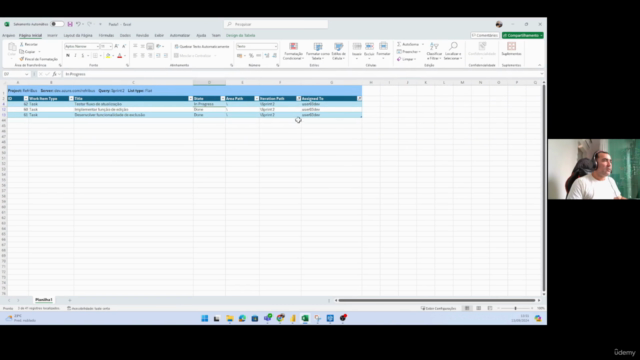The image size is (640, 360).
Task: Click the yellow fill color swatch
Action: 108,56
